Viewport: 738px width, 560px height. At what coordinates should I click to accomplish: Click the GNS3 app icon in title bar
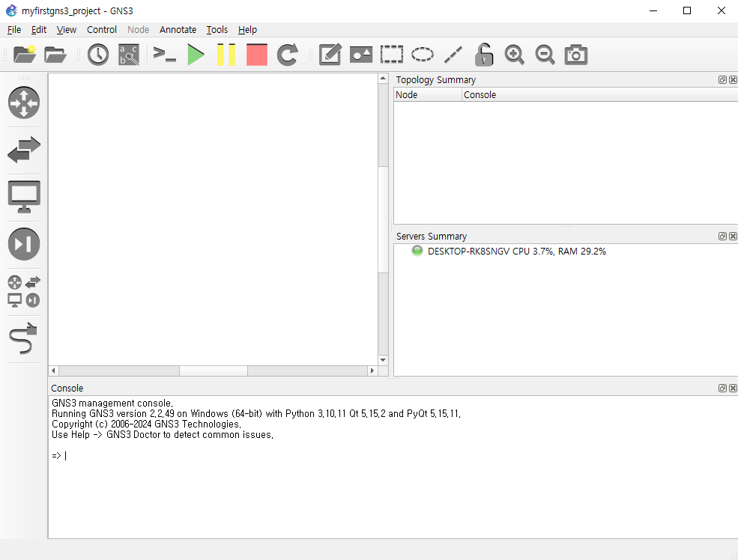[11, 10]
